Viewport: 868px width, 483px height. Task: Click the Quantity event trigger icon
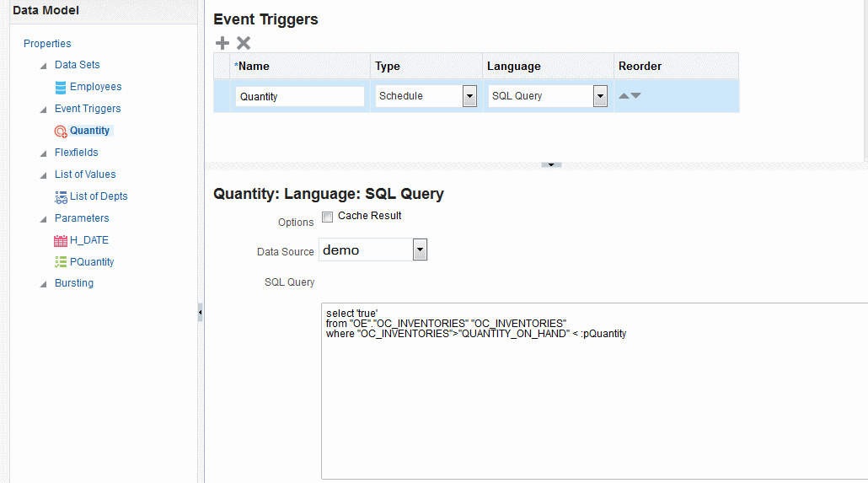61,131
